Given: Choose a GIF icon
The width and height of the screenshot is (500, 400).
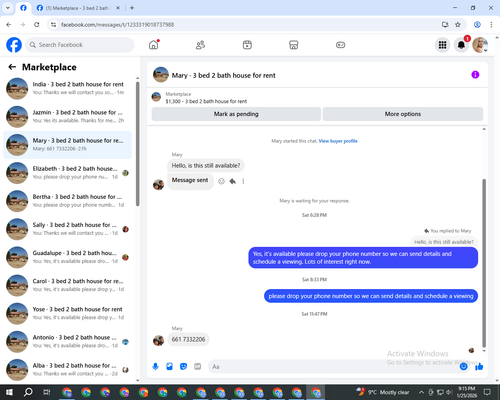Looking at the screenshot, I should pos(197,367).
